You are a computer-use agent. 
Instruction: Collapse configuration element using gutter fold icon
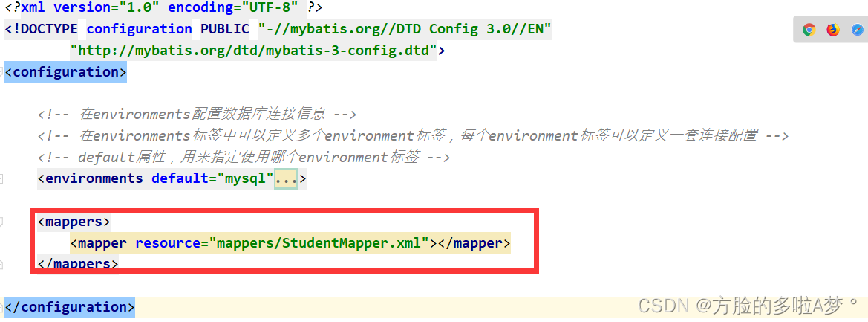point(1,72)
